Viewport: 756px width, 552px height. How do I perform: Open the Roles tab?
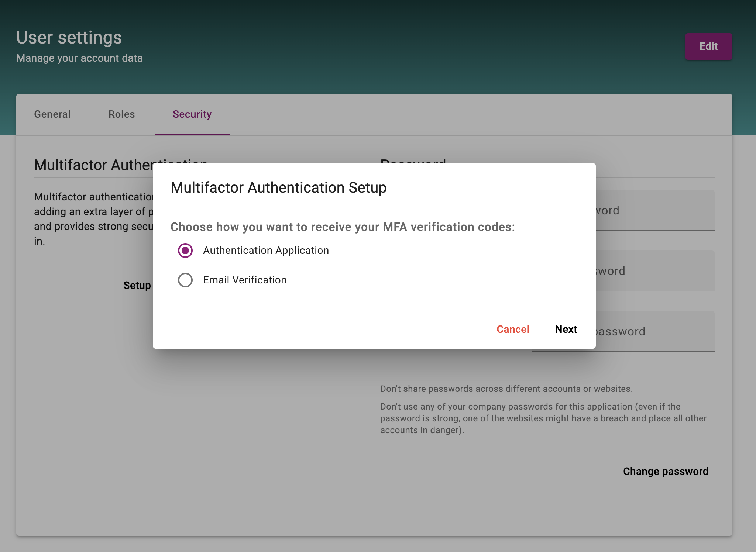coord(122,114)
